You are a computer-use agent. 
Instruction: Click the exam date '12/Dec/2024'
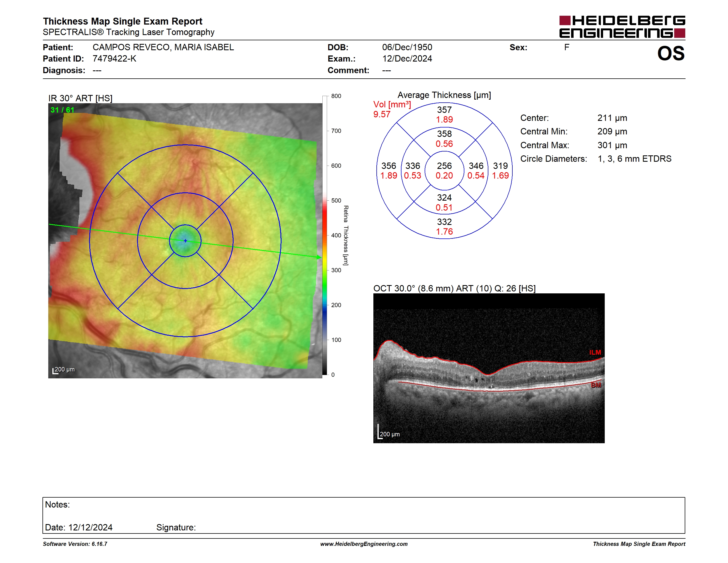(407, 59)
